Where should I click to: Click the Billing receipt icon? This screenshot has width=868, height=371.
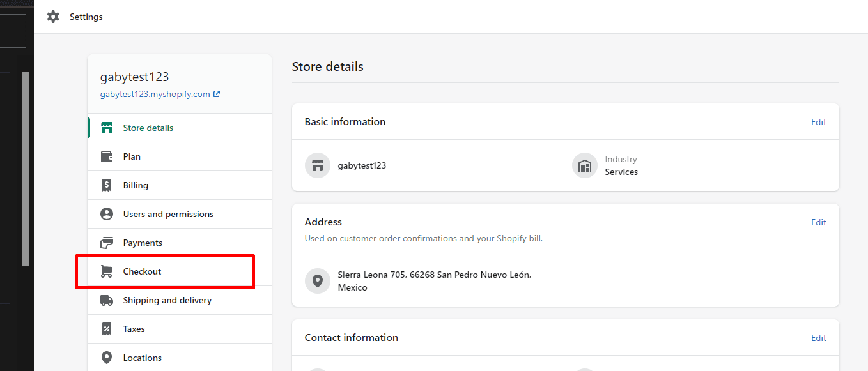point(107,185)
